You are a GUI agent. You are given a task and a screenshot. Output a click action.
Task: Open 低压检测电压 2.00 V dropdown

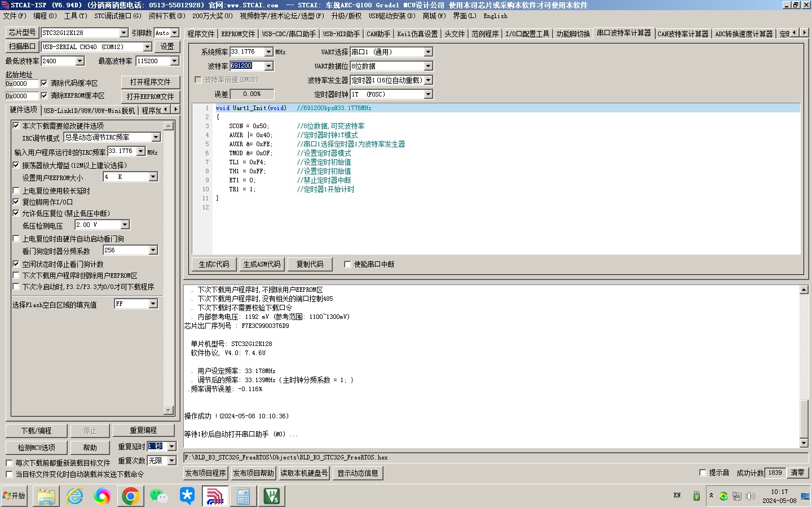125,225
